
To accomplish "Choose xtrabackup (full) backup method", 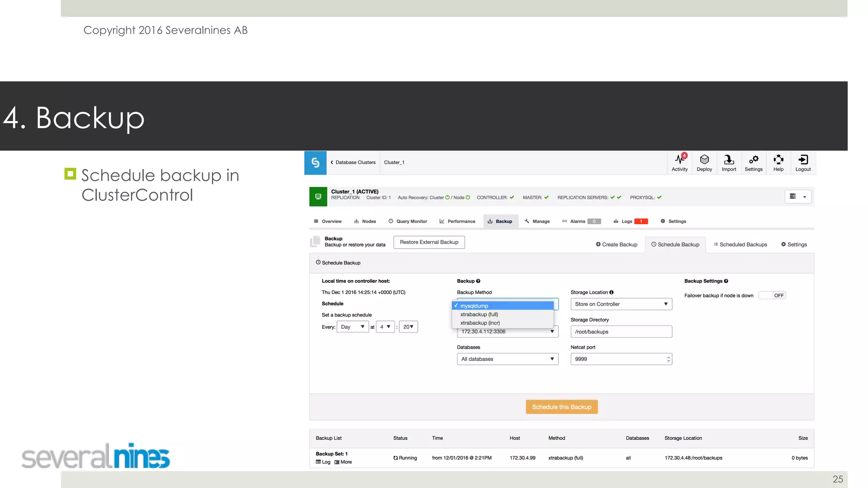I will (x=503, y=314).
